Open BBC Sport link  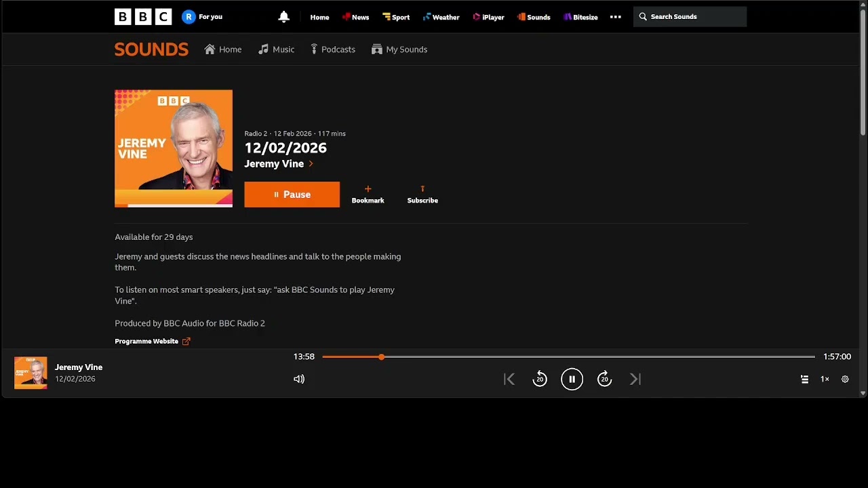tap(396, 17)
